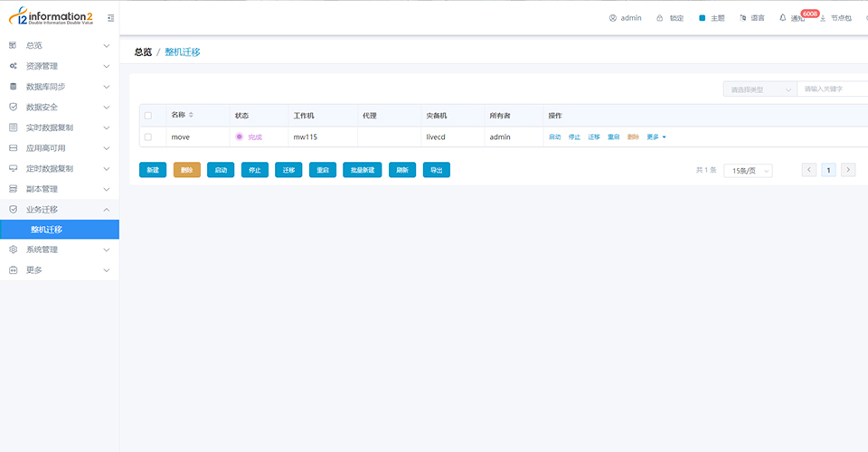
Task: Click the node package (节点包) download icon
Action: pos(823,18)
